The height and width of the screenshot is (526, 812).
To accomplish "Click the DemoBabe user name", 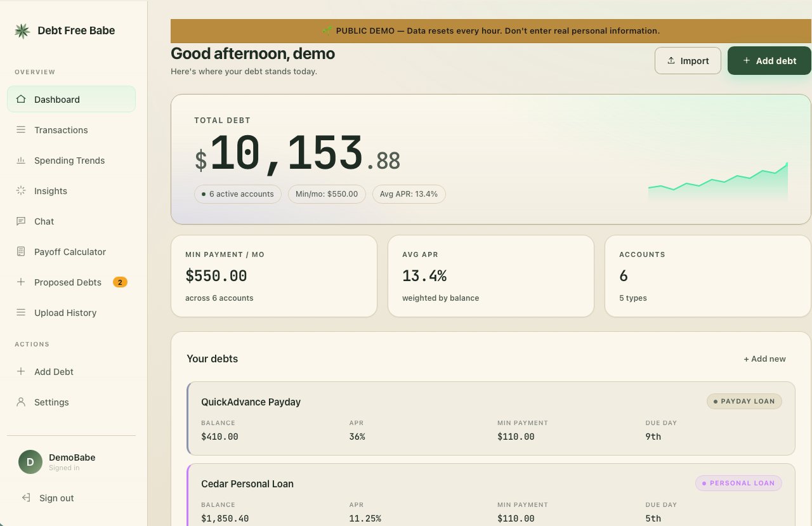I will click(x=72, y=457).
